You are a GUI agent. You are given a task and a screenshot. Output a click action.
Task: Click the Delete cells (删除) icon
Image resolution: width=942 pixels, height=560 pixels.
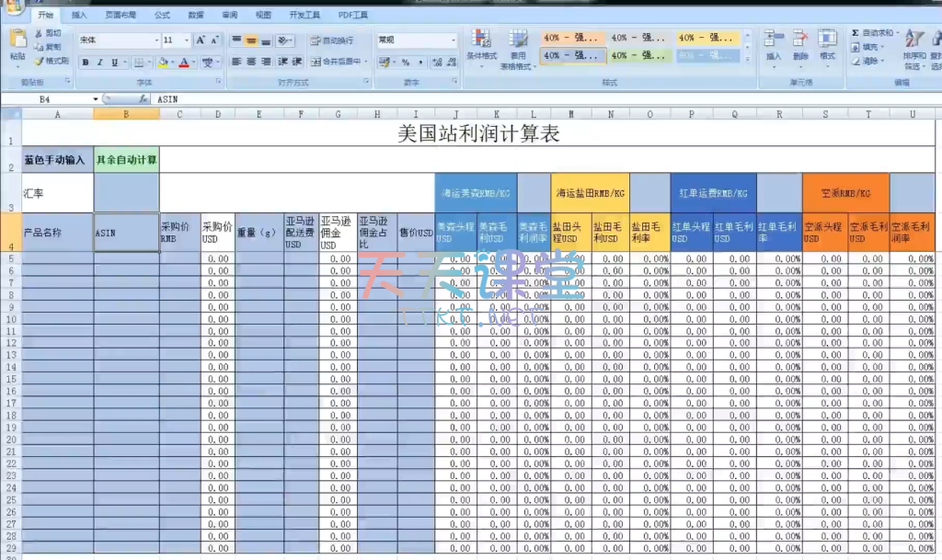click(800, 40)
